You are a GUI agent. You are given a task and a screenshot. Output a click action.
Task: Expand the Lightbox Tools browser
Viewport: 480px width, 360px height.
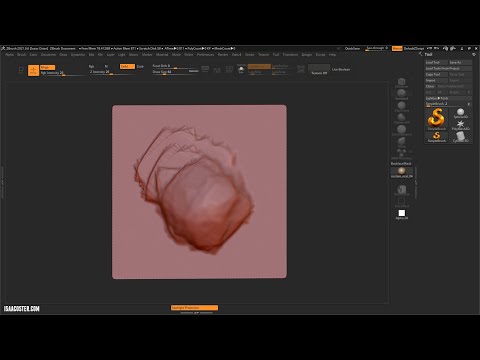(448, 98)
